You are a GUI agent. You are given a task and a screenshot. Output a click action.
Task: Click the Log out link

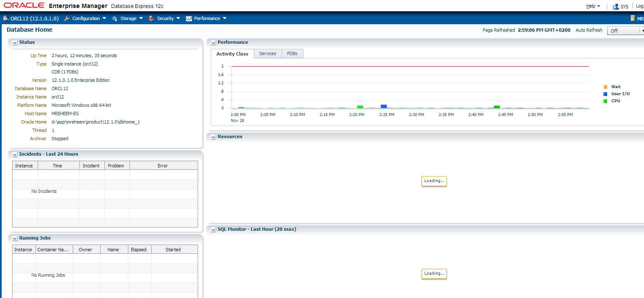[640, 6]
